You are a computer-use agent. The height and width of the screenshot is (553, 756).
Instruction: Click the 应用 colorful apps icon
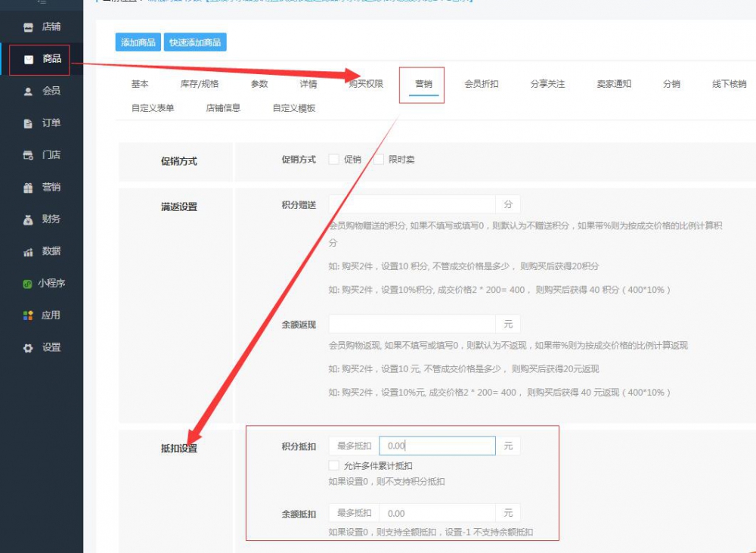point(29,315)
